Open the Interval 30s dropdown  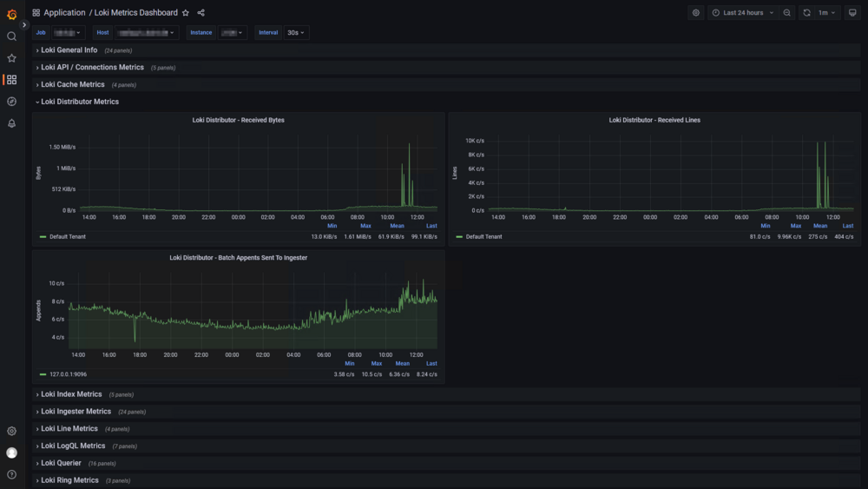click(x=296, y=33)
